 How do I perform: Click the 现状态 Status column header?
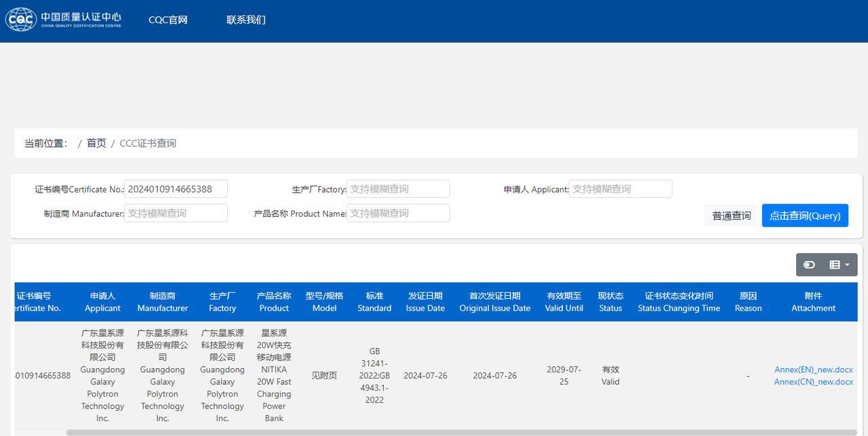pyautogui.click(x=610, y=302)
